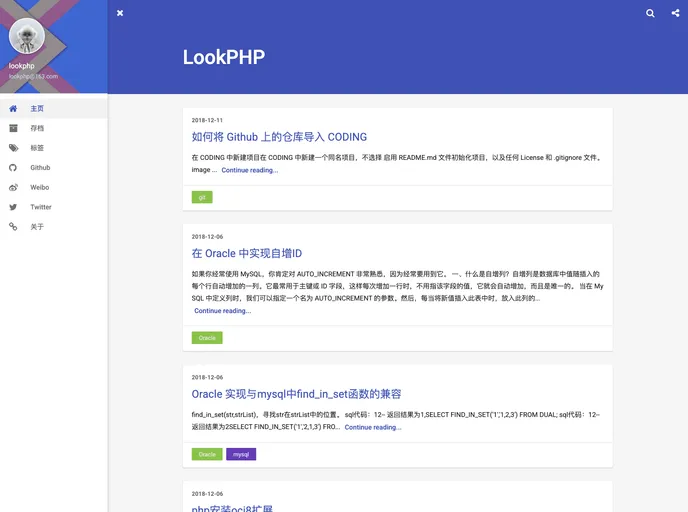Image resolution: width=688 pixels, height=512 pixels.
Task: Open the Weibo menu item
Action: tap(54, 187)
